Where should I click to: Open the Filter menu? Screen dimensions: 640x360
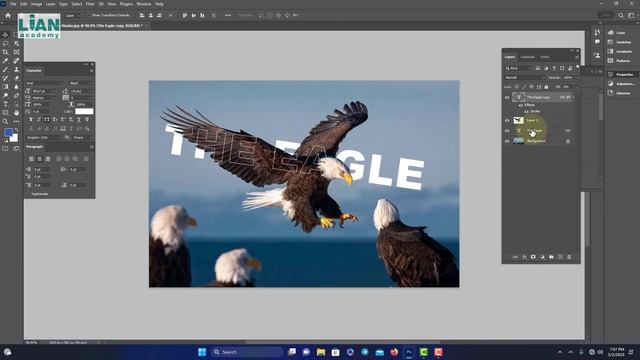pos(90,4)
